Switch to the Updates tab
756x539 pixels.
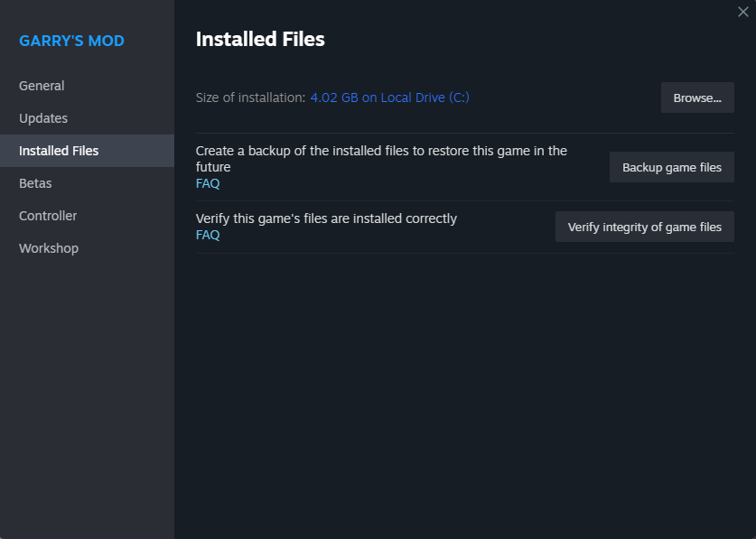(x=43, y=118)
